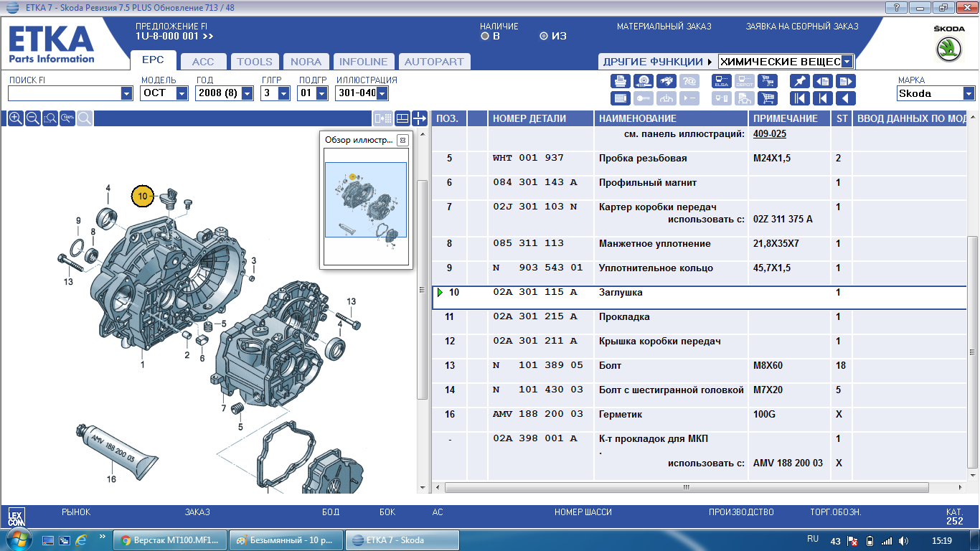Switch to the ACC tab
Screen dimensions: 980x551
point(203,62)
